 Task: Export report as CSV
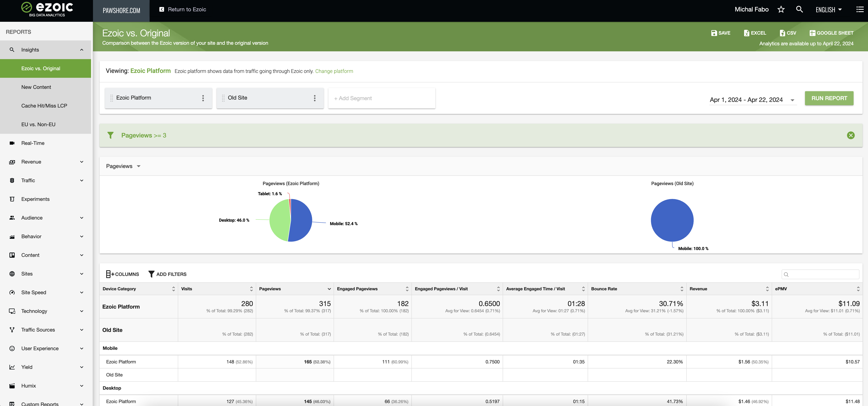click(x=788, y=33)
